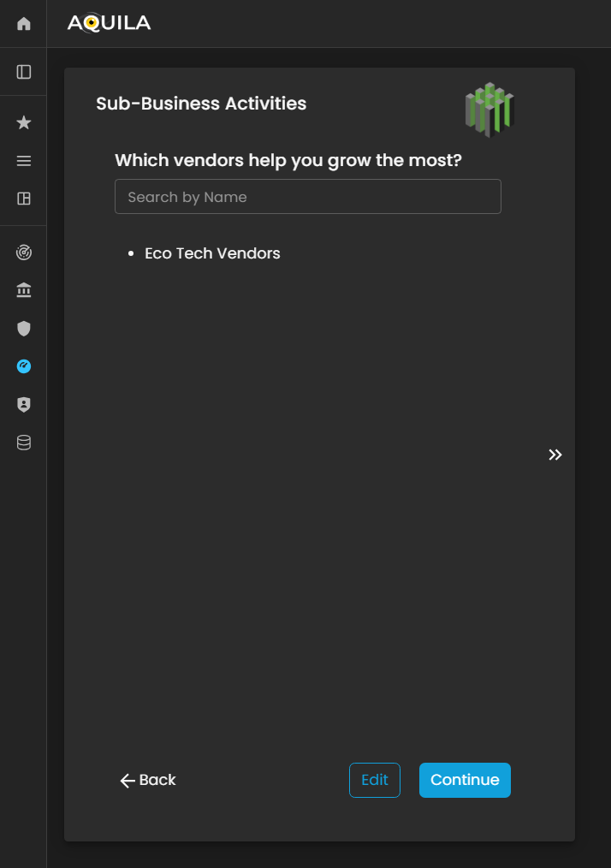This screenshot has height=868, width=611.
Task: Open favorites star icon in sidebar
Action: pyautogui.click(x=24, y=123)
